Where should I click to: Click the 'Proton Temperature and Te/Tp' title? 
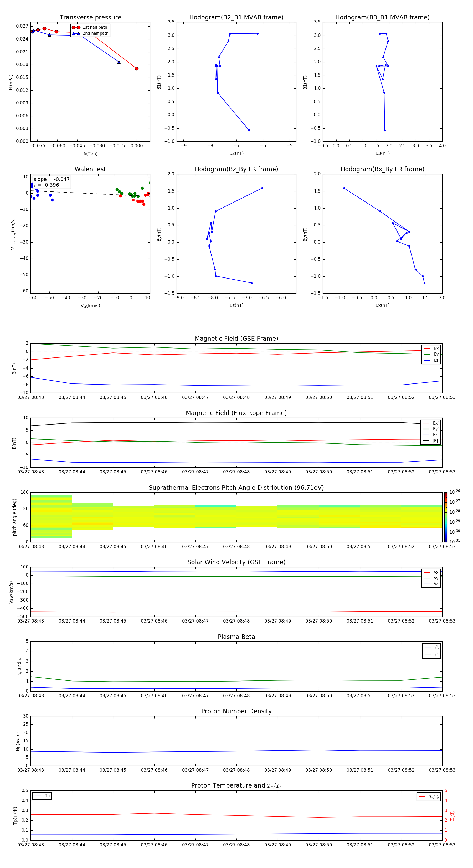tap(236, 786)
